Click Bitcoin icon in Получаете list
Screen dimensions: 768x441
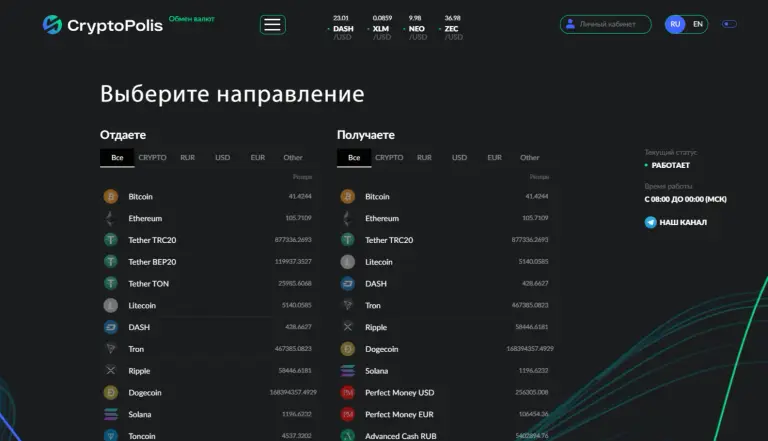click(x=348, y=196)
